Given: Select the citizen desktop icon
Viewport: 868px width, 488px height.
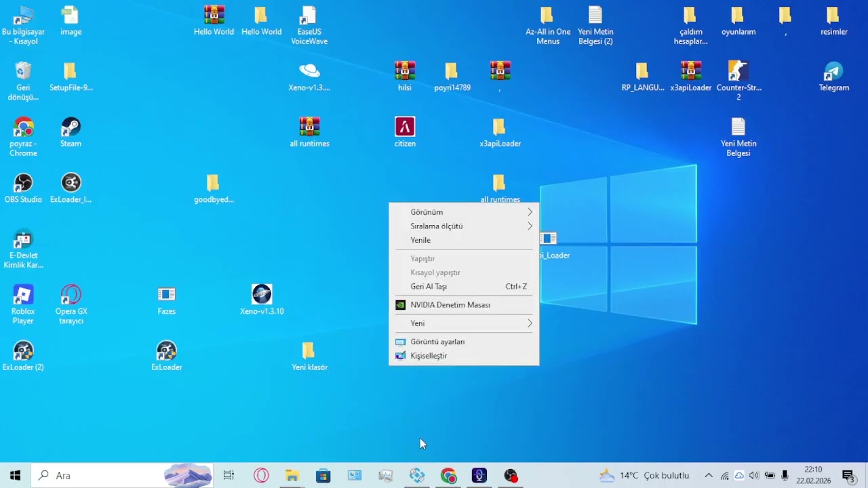Looking at the screenshot, I should 405,132.
